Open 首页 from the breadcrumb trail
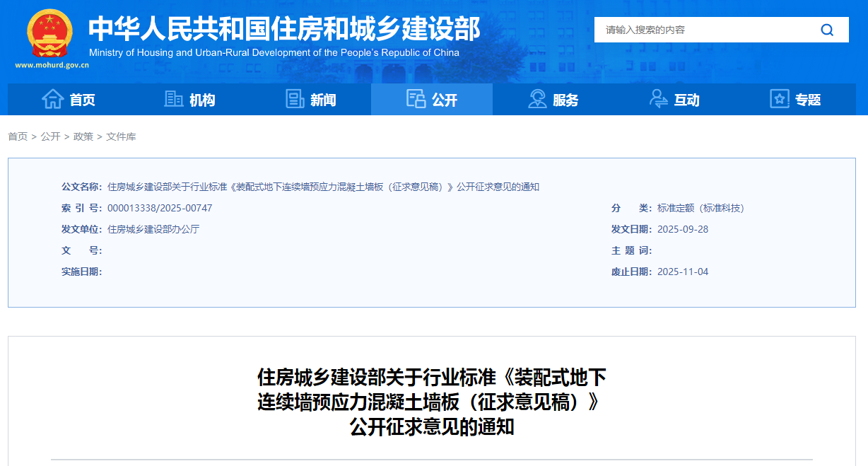The image size is (868, 466). coord(17,136)
